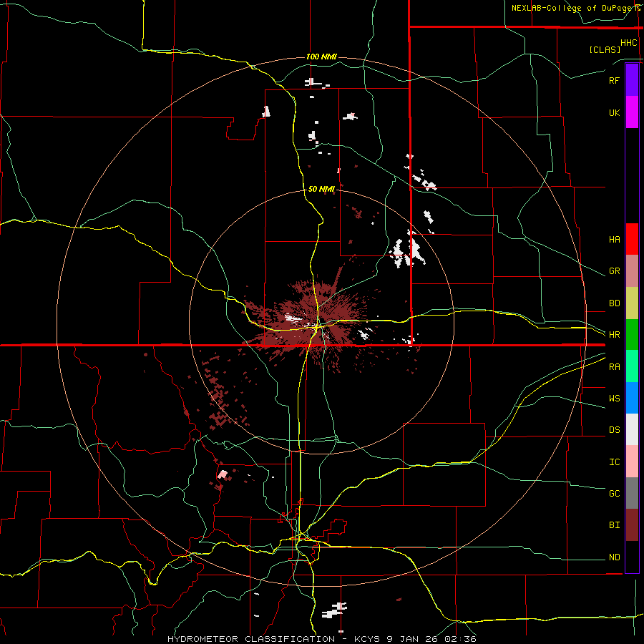This screenshot has height=644, width=644.
Task: Click the DS legend label
Action: [x=614, y=430]
